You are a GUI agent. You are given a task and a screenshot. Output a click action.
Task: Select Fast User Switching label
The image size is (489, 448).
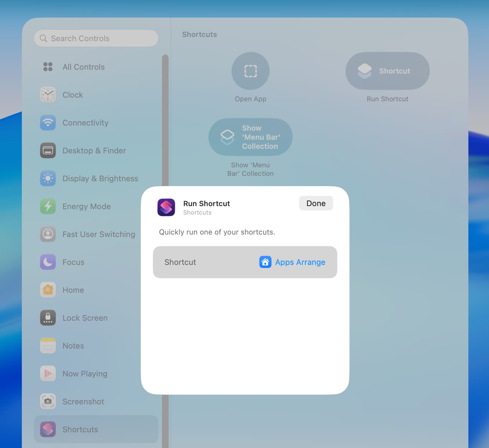[x=99, y=234]
